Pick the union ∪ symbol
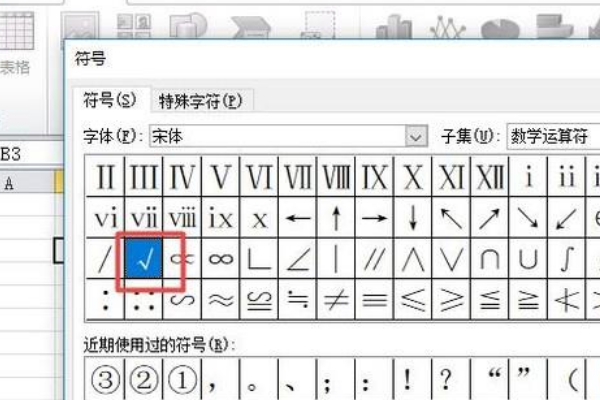This screenshot has width=600, height=400. tap(528, 259)
